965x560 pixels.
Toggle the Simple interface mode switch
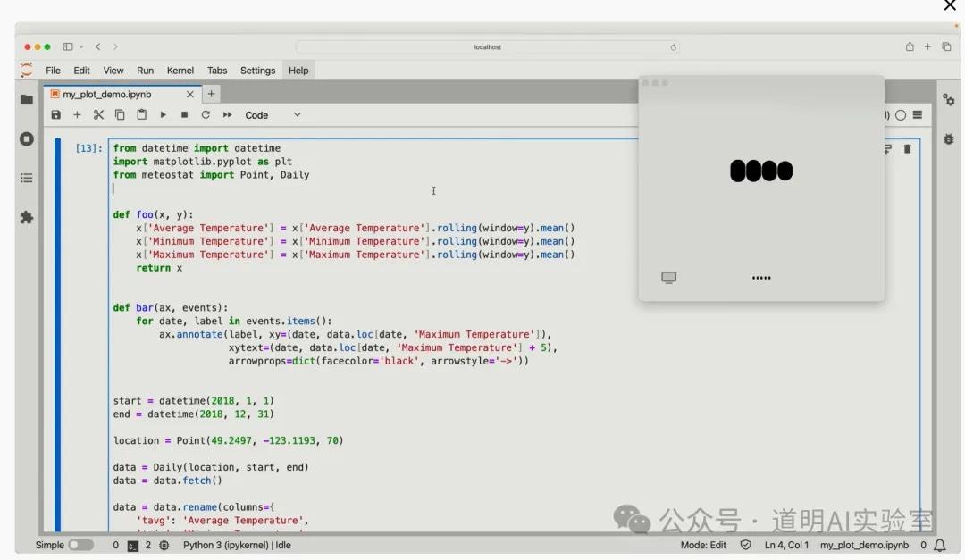80,545
